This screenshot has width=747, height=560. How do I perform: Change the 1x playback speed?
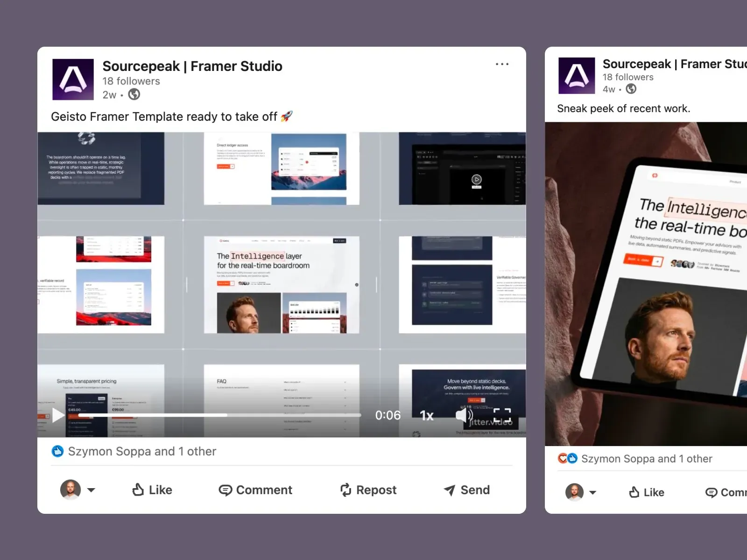point(427,415)
